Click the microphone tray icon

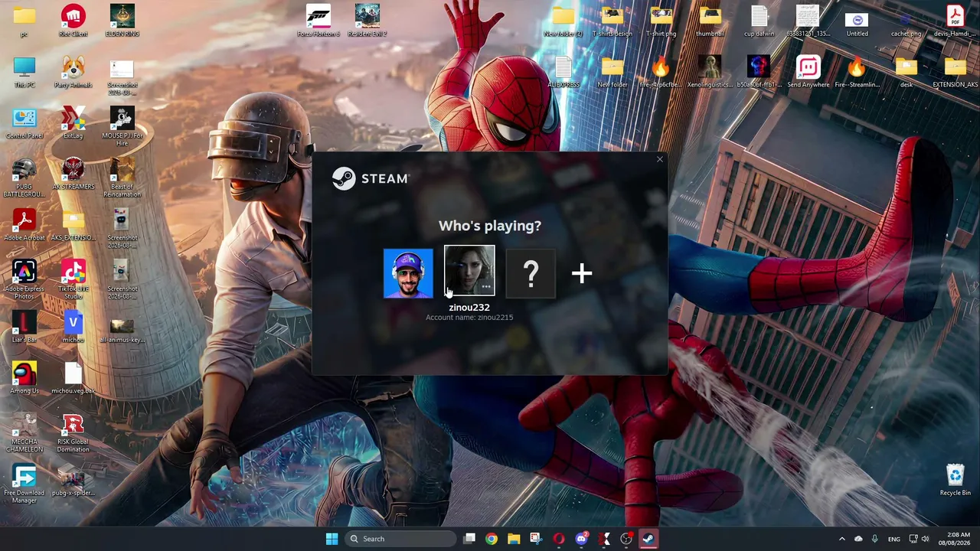pos(874,539)
